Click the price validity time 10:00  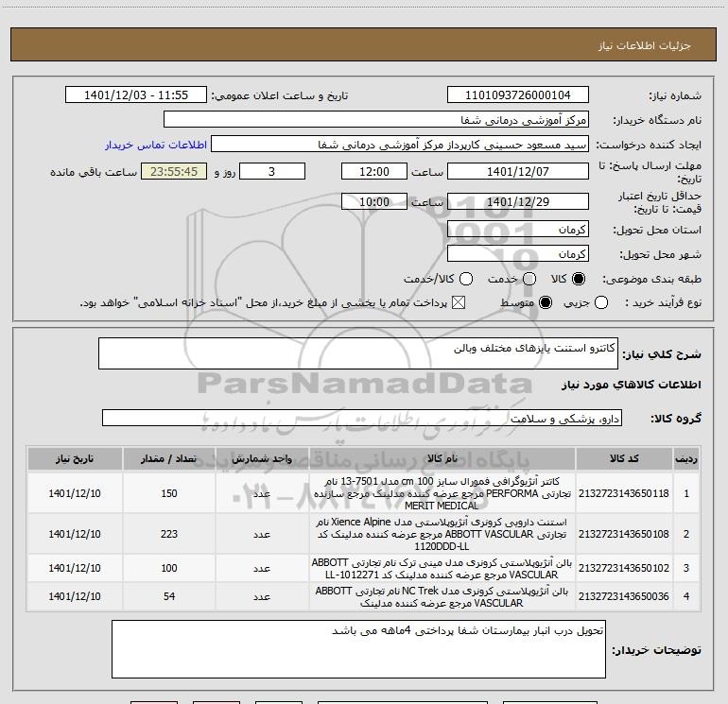pos(374,201)
